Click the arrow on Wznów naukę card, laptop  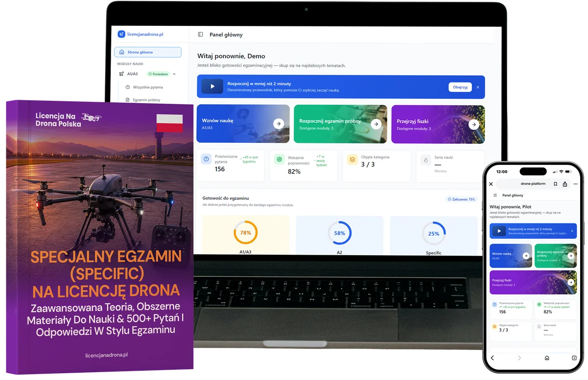click(279, 124)
